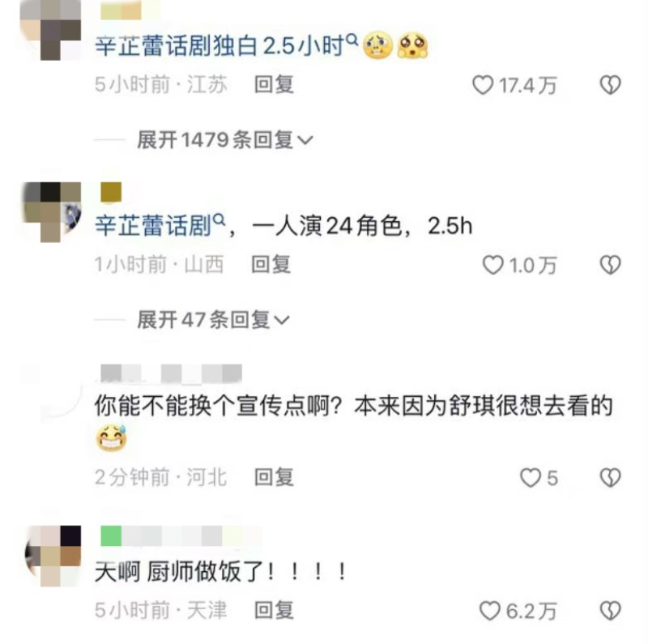648x644 pixels.
Task: Open username above 你能不能换个宣传点 comment
Action: pyautogui.click(x=171, y=373)
